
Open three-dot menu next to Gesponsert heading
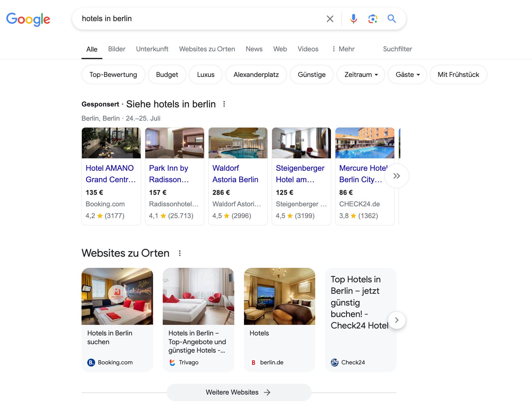pos(224,104)
